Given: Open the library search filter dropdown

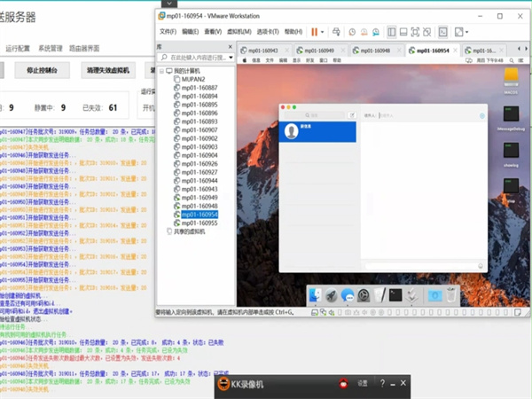Looking at the screenshot, I should tap(231, 58).
